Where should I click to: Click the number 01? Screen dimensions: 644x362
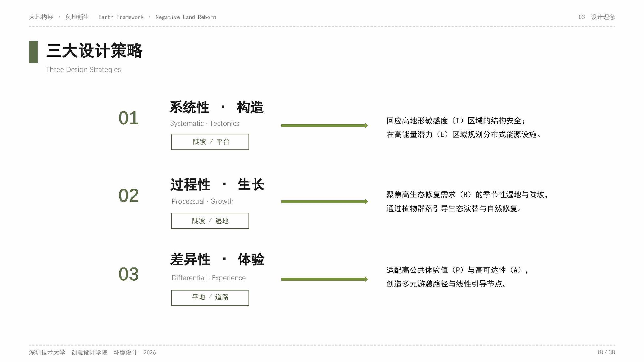[129, 118]
